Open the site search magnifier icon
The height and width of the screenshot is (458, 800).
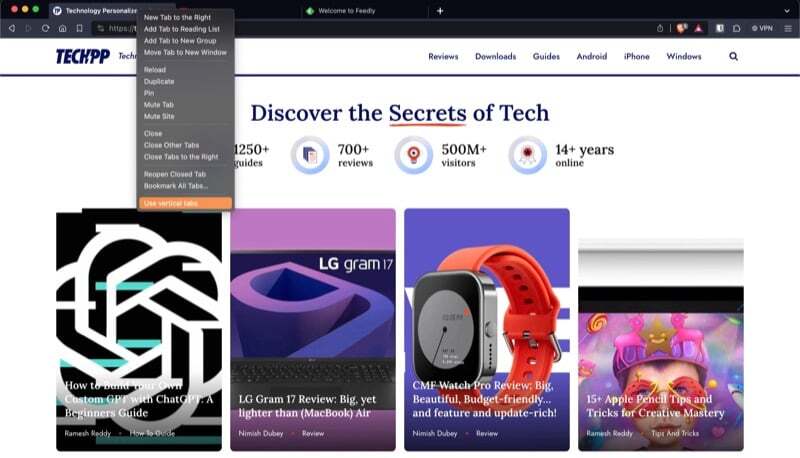pos(733,57)
